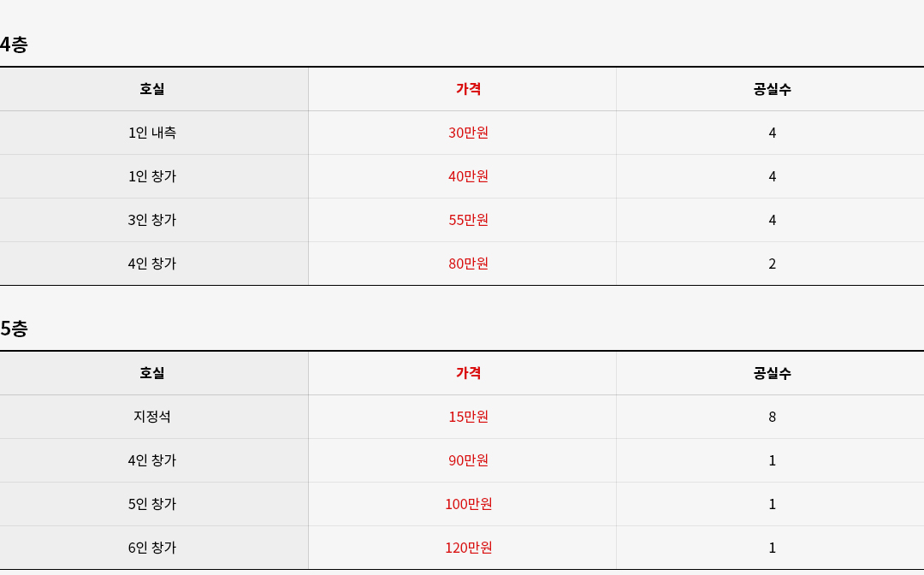The height and width of the screenshot is (575, 924).
Task: Click the 40만원 price for 1인 창가
Action: pos(469,176)
